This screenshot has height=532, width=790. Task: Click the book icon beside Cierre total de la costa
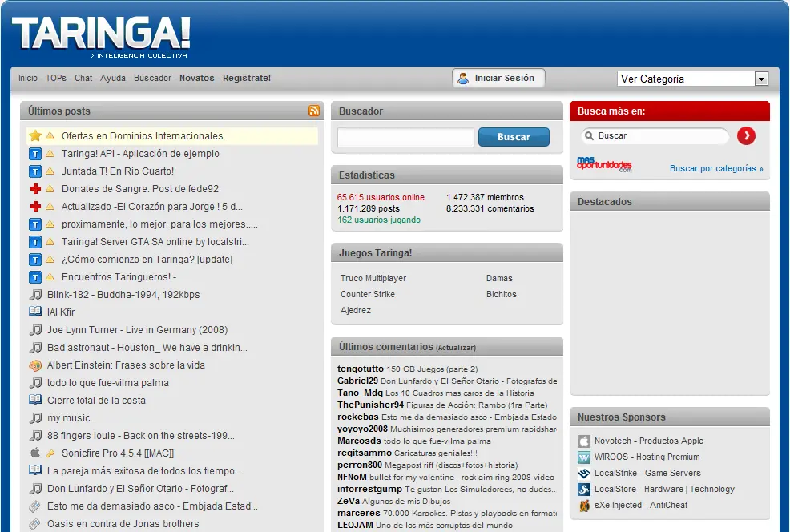35,400
